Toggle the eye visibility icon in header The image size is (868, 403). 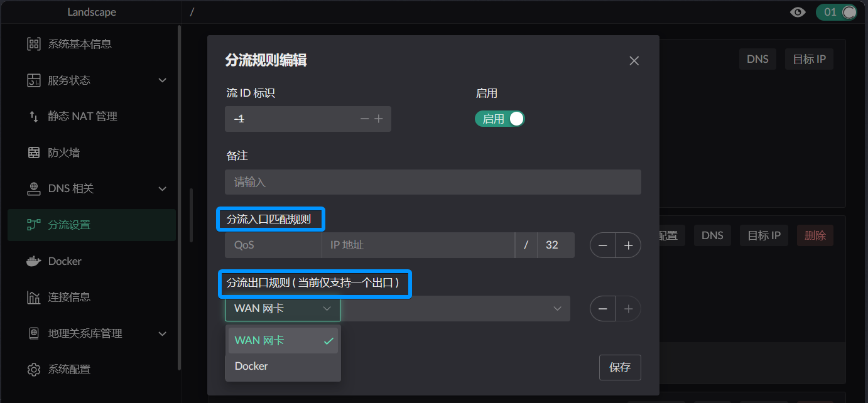798,12
